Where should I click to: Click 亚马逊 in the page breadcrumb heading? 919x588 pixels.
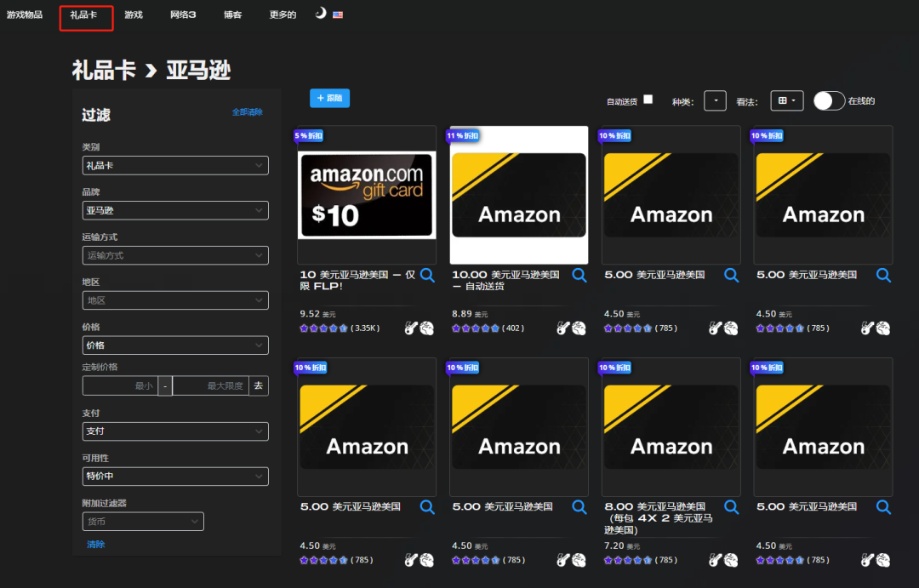198,71
